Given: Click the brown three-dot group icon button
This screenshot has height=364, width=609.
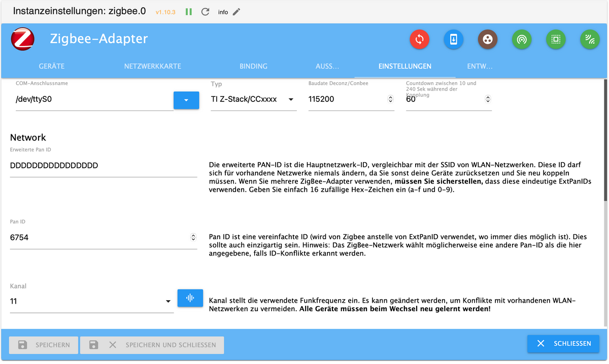Looking at the screenshot, I should (x=488, y=39).
